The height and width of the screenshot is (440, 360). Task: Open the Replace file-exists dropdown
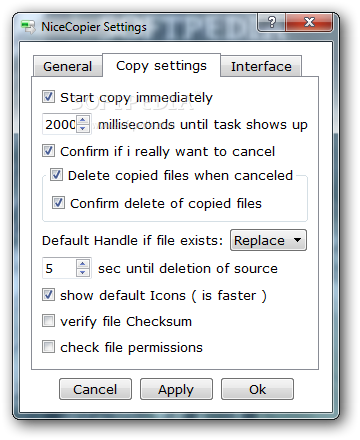pyautogui.click(x=268, y=240)
